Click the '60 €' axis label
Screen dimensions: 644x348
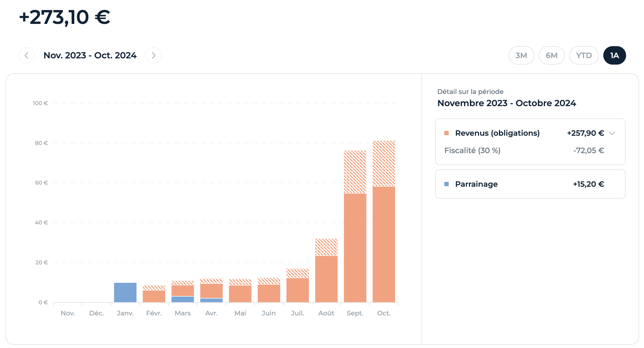click(41, 183)
